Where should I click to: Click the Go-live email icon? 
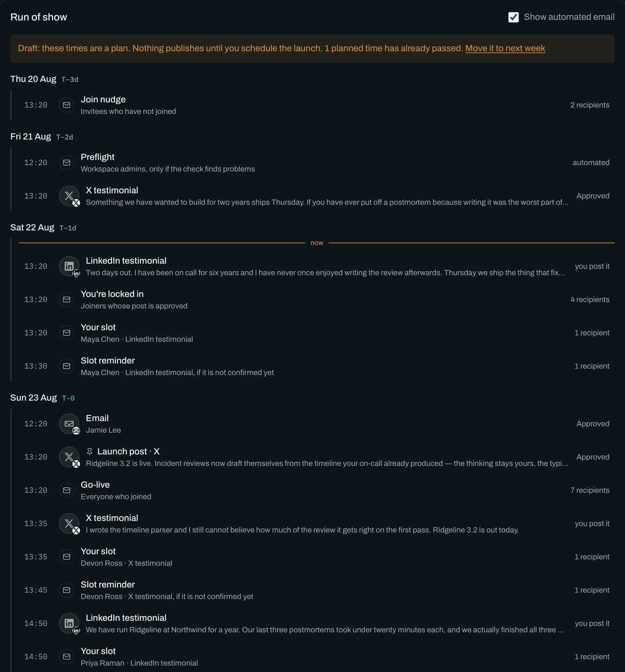pos(67,490)
